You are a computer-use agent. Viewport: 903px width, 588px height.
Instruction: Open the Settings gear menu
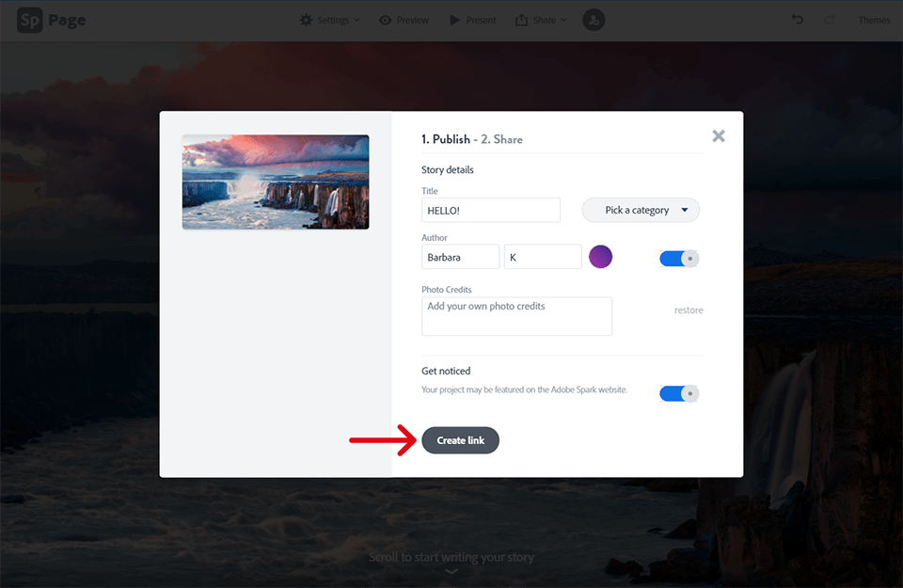pos(307,20)
